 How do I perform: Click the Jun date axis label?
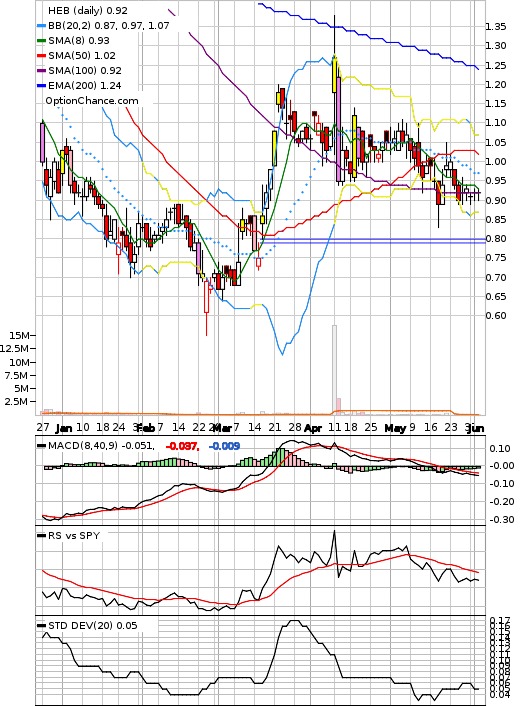pos(476,428)
